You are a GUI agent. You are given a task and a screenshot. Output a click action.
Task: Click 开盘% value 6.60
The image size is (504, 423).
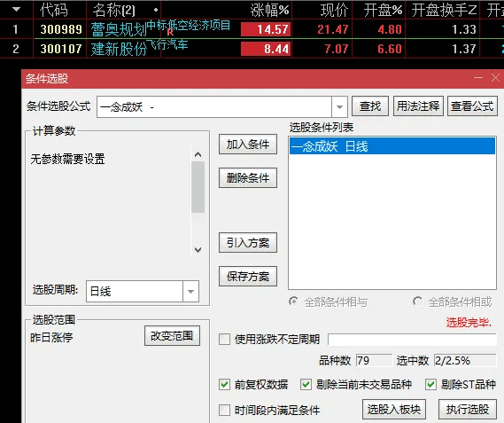click(x=390, y=50)
